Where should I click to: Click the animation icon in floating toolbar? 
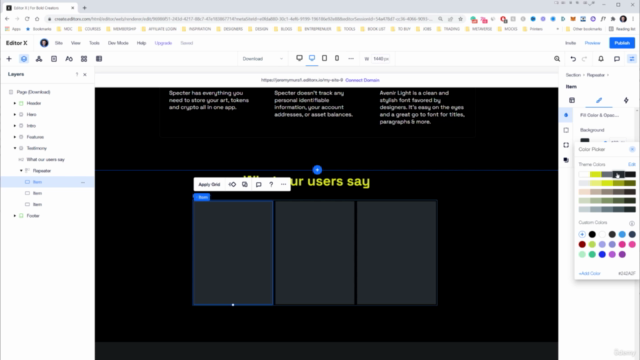click(232, 184)
